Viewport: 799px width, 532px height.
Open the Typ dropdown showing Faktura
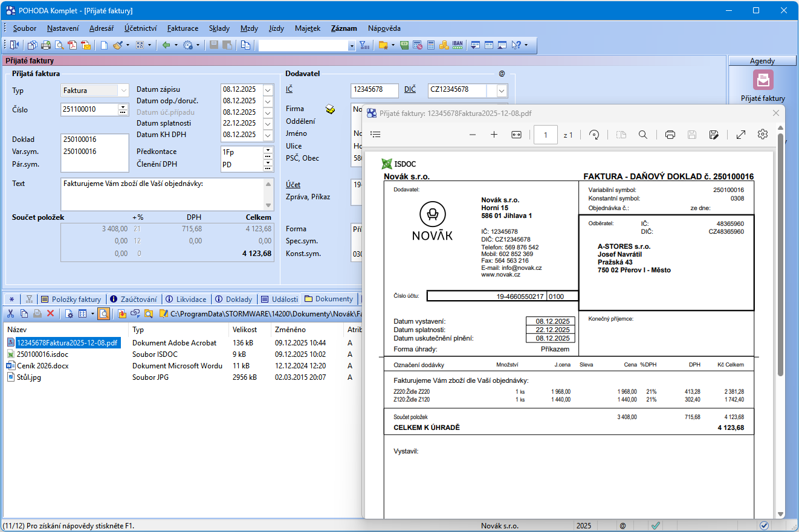pos(123,91)
